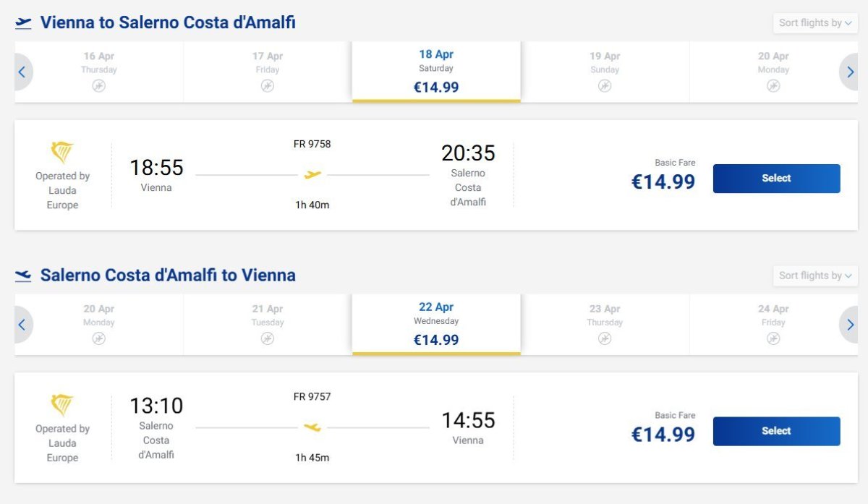Select the 22 Apr Wednesday date tab
Screen dimensions: 868x504
click(436, 323)
